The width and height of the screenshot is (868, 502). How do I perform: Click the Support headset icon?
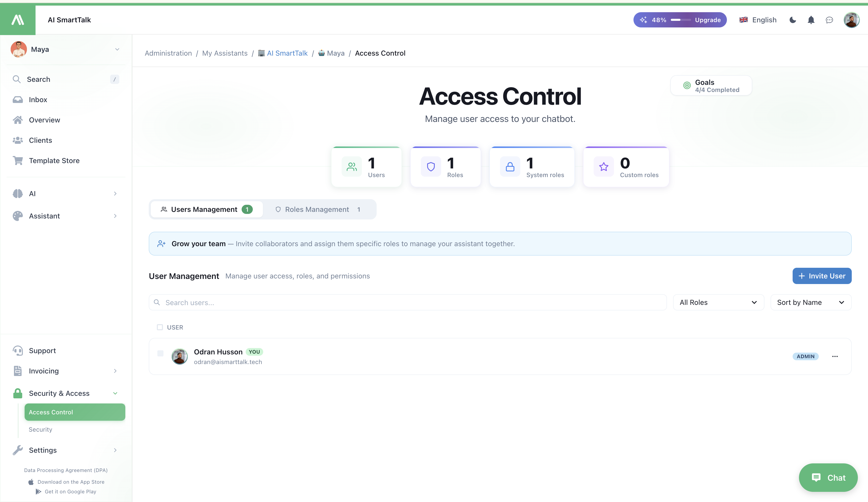18,351
